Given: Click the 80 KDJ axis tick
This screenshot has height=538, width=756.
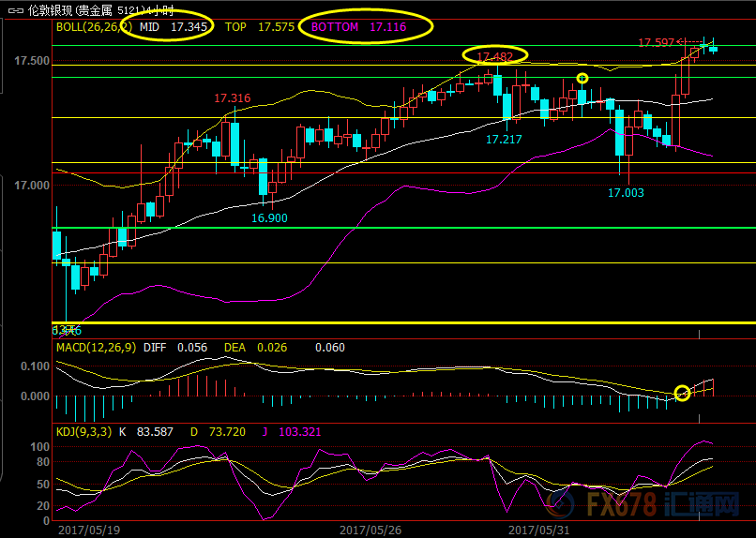Looking at the screenshot, I should pos(43,462).
